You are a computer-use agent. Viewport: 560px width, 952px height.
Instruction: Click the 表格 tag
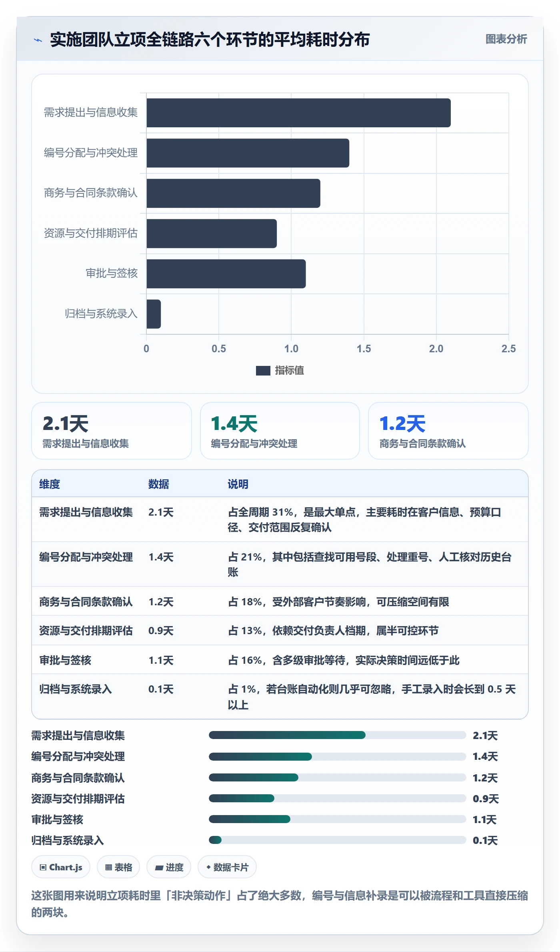pyautogui.click(x=118, y=867)
